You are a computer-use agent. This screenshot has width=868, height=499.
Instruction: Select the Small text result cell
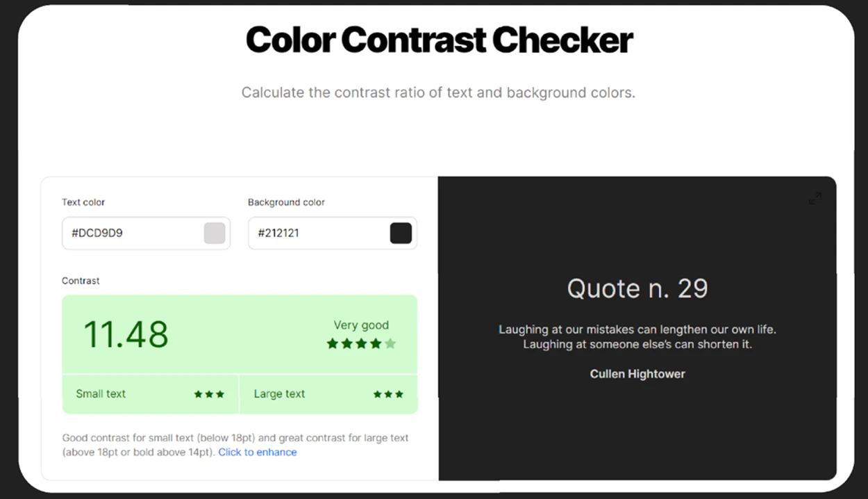(x=150, y=394)
